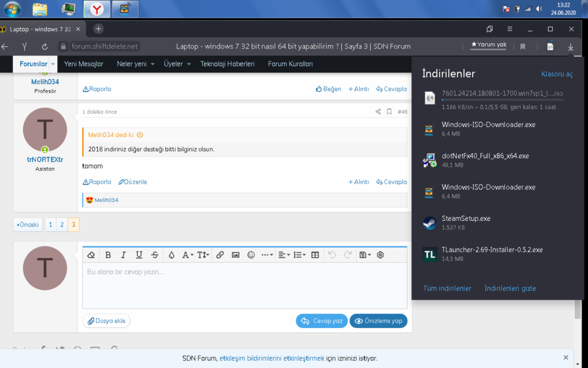This screenshot has height=368, width=588.
Task: Open Windows Start menu orb
Action: click(12, 9)
